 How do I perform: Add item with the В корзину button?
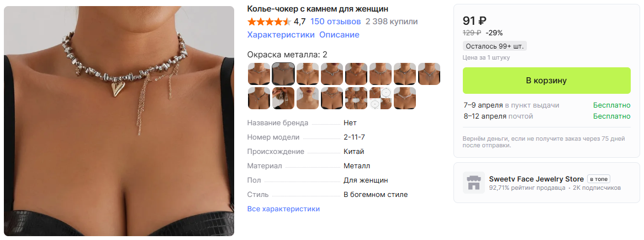click(x=546, y=81)
